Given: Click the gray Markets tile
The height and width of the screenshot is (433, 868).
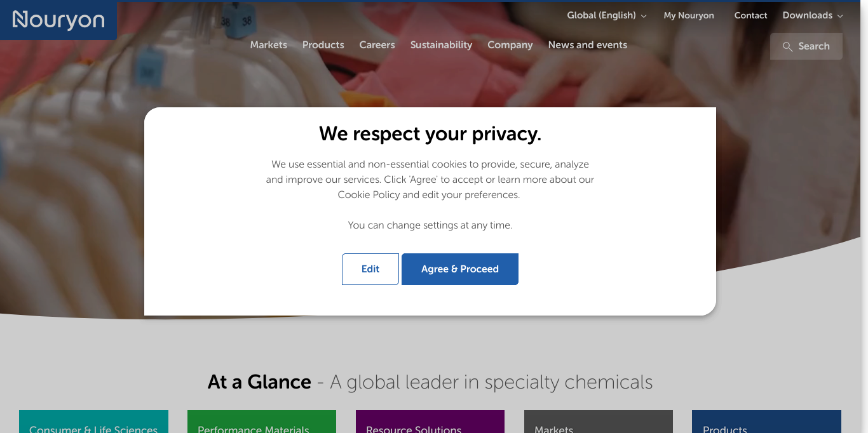Looking at the screenshot, I should coord(599,423).
